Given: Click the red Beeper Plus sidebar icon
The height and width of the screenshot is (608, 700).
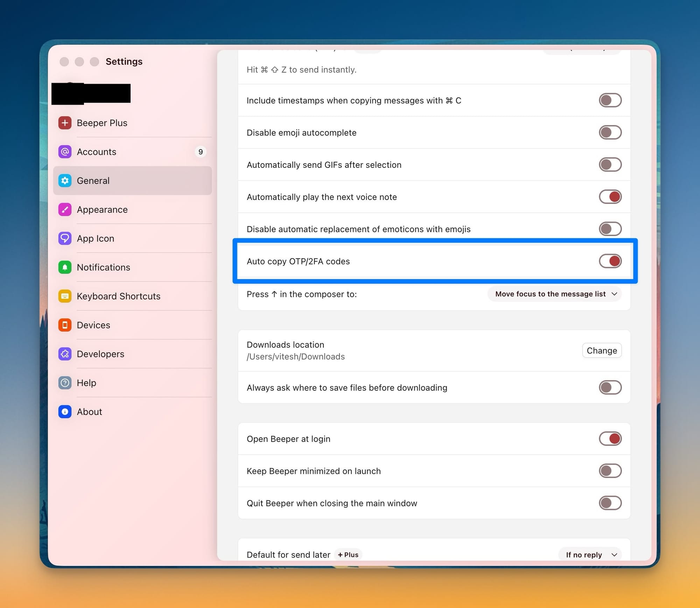Looking at the screenshot, I should (65, 123).
